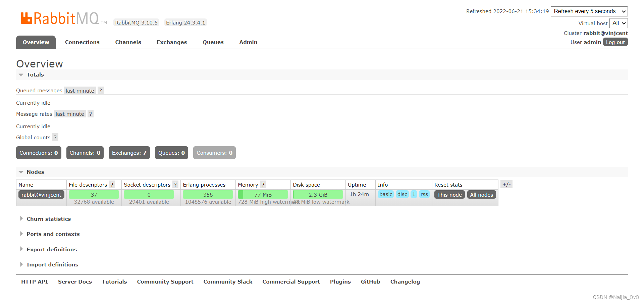Image resolution: width=644 pixels, height=303 pixels.
Task: Open the rabbit@vinjcent node link
Action: click(x=41, y=195)
